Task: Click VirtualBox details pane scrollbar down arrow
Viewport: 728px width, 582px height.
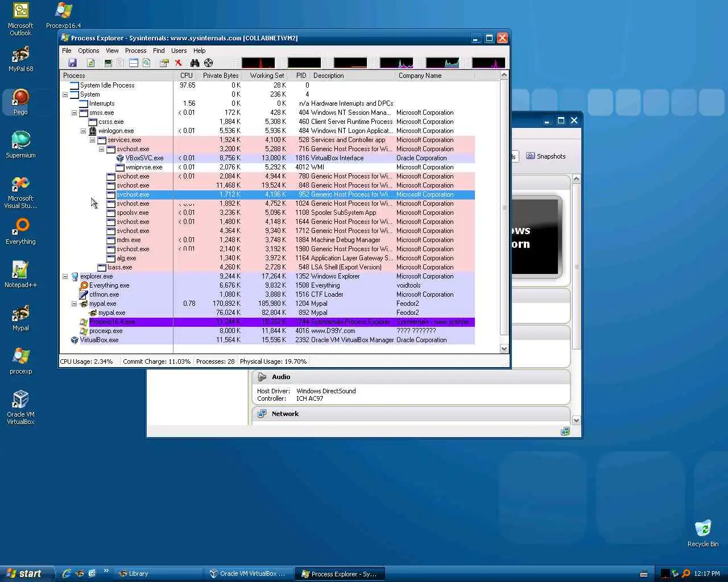Action: pyautogui.click(x=576, y=421)
